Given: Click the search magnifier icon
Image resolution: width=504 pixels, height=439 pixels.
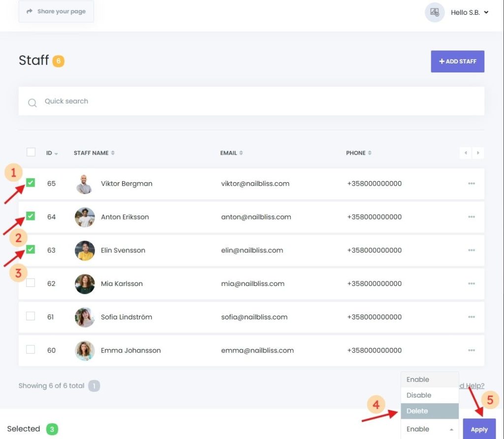Looking at the screenshot, I should point(32,102).
